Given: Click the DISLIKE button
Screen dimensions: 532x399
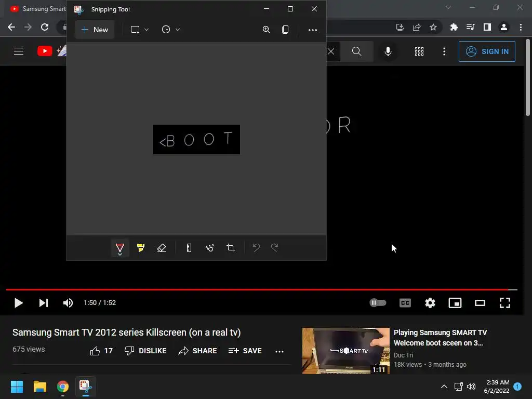Looking at the screenshot, I should coord(145,351).
